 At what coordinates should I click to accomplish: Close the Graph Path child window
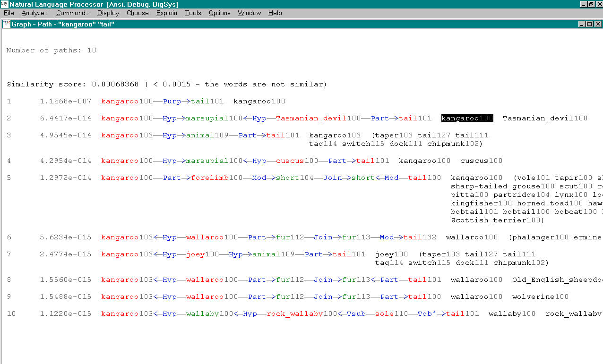coord(597,24)
